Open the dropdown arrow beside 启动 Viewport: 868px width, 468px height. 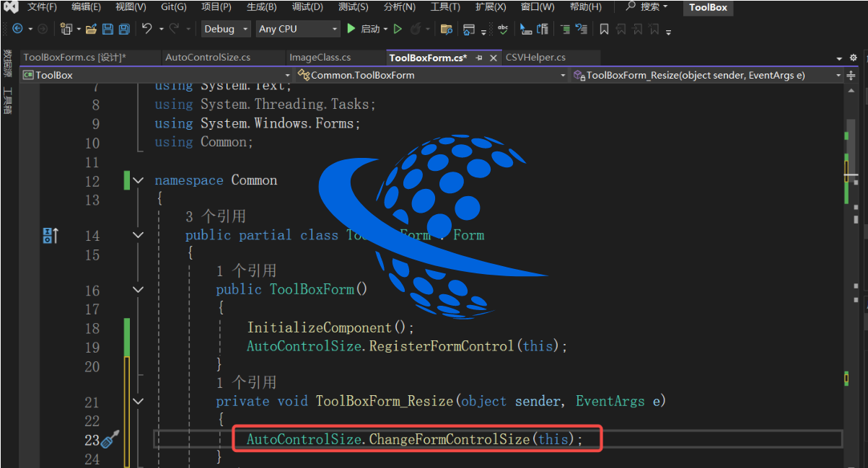[x=385, y=29]
